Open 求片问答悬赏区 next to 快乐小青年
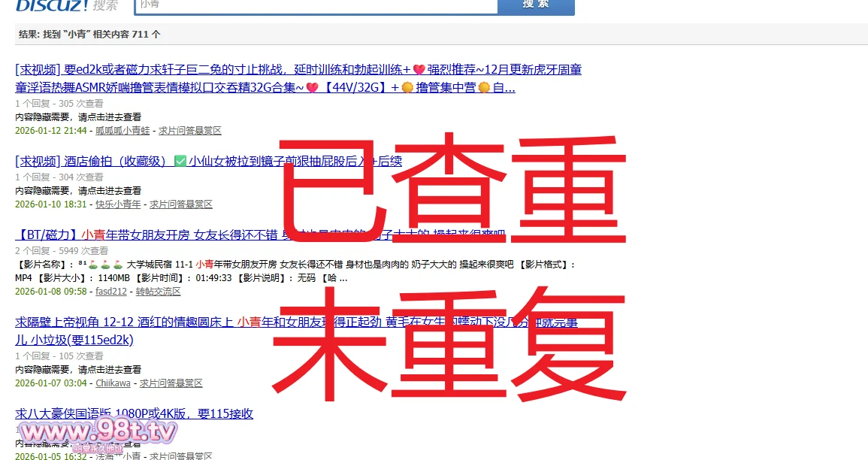868x460 pixels. coord(181,204)
